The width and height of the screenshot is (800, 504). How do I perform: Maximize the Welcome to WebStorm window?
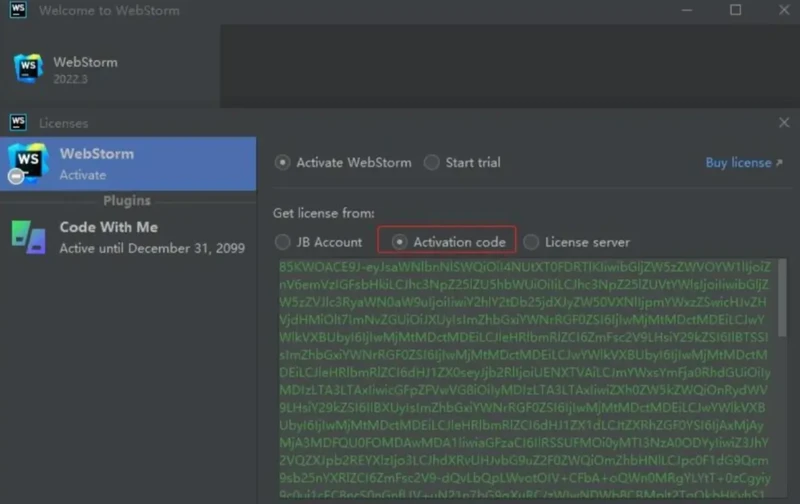(x=736, y=10)
